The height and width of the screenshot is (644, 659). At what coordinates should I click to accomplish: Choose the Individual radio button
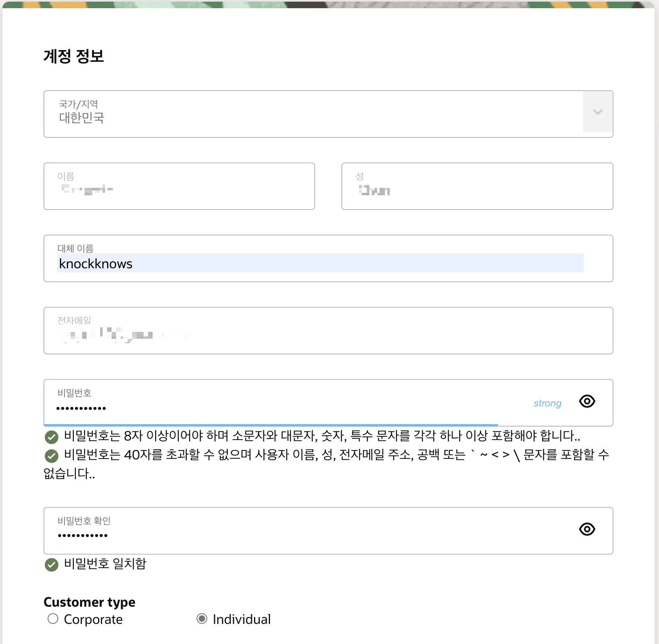(202, 619)
